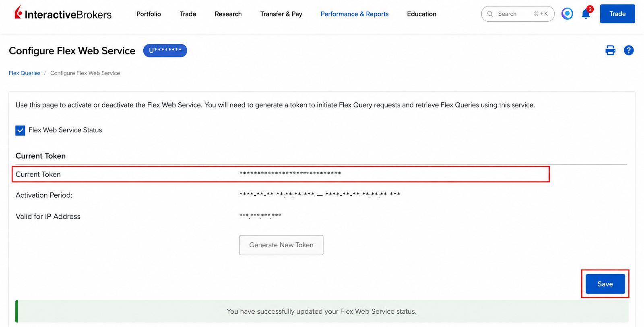The image size is (644, 327).
Task: Click the InteractiveBrokers logo
Action: 63,13
